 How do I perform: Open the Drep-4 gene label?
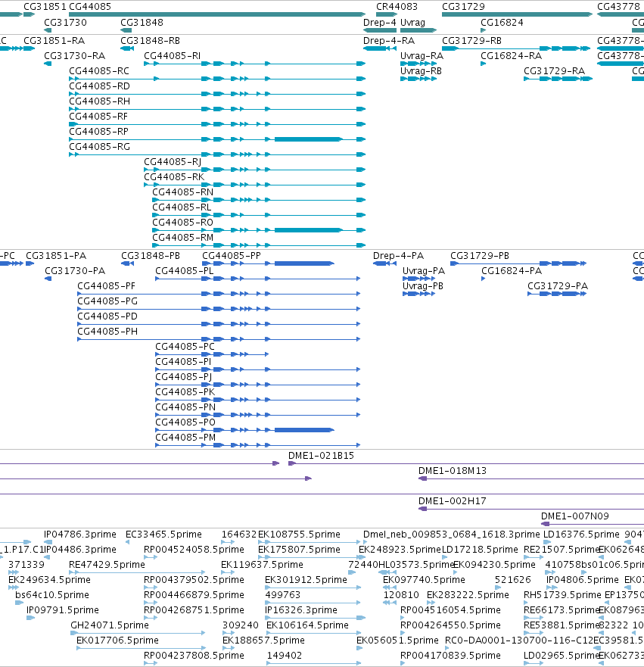coord(380,22)
